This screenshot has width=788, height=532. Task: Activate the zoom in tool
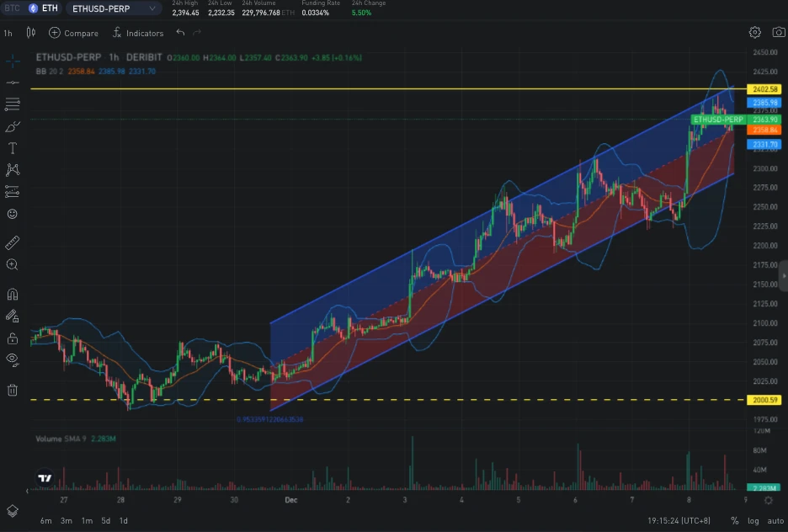(x=13, y=264)
